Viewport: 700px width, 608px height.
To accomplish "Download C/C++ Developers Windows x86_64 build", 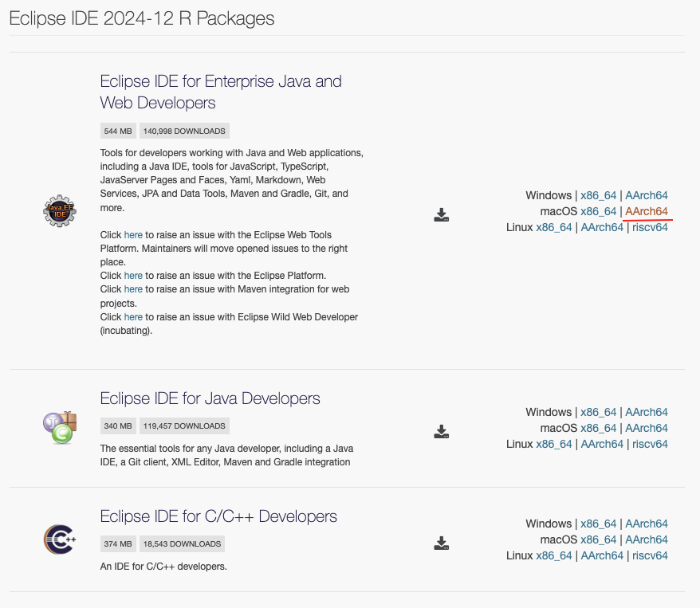I will click(x=598, y=524).
